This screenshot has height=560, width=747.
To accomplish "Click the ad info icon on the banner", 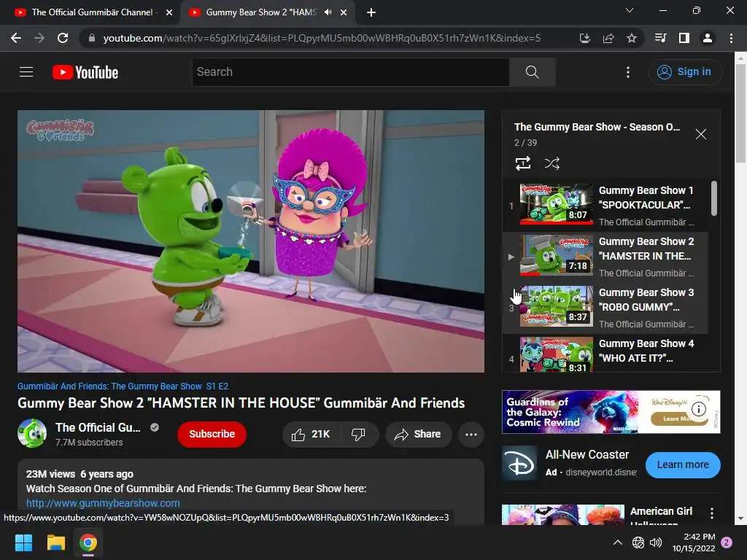I will (x=698, y=408).
